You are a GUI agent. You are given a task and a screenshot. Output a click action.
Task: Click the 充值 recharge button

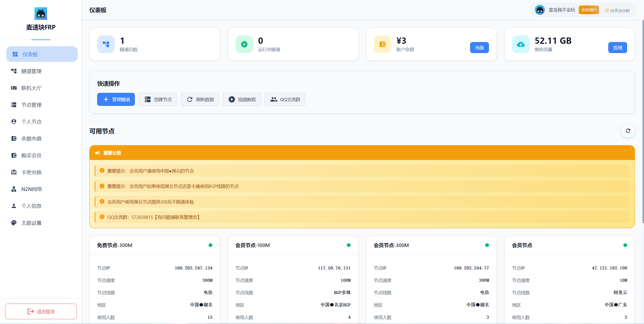tap(479, 48)
